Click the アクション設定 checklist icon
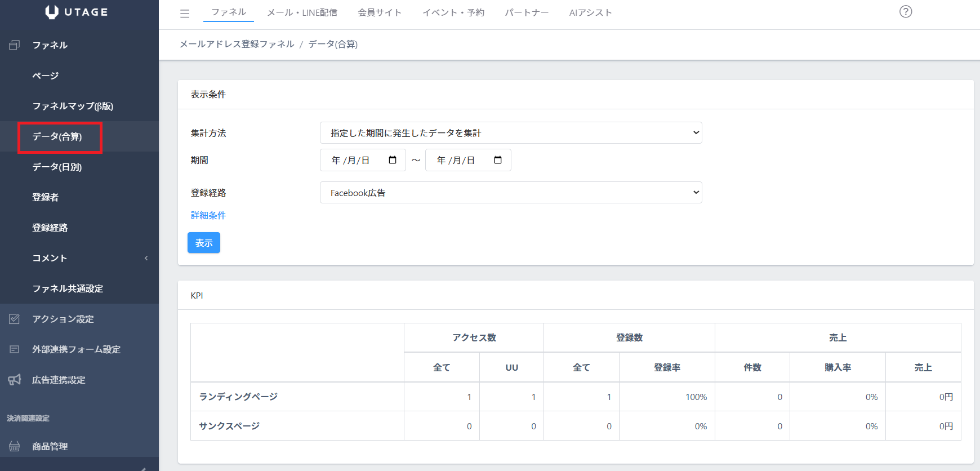Viewport: 980px width, 471px height. tap(15, 319)
